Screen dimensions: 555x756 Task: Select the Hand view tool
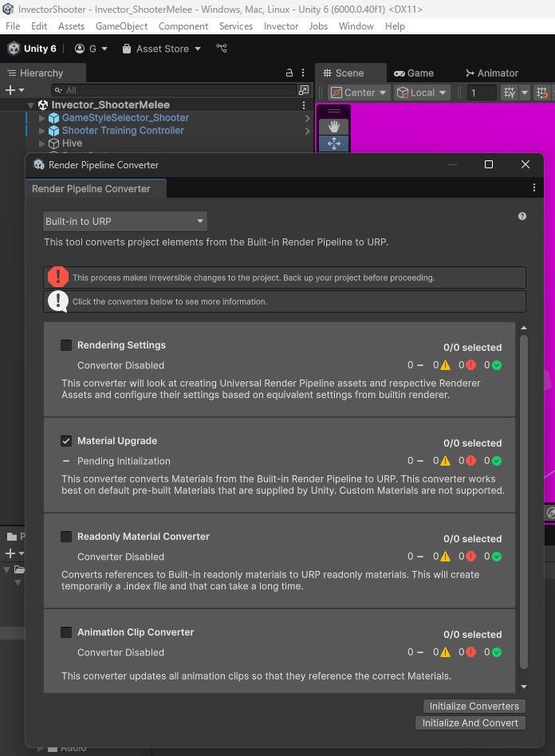coord(334,127)
